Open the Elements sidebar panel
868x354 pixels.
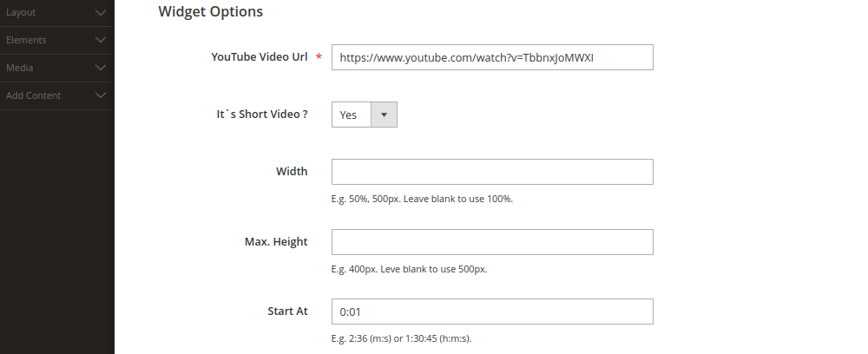57,41
